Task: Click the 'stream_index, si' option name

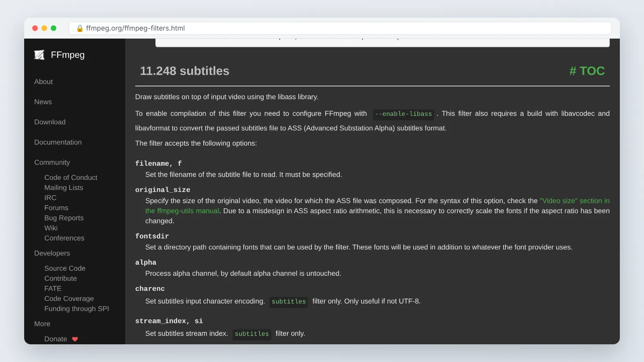Action: coord(169,321)
